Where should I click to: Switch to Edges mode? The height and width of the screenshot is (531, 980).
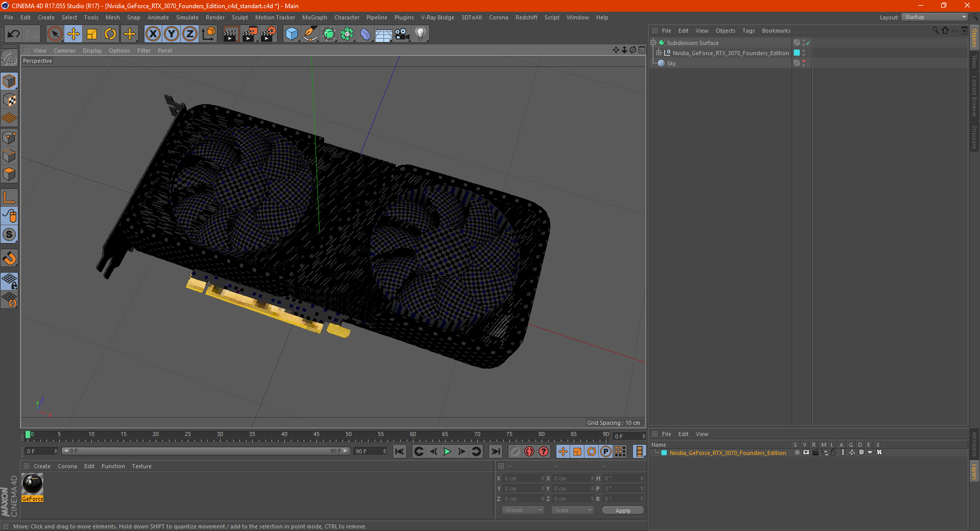coord(10,156)
